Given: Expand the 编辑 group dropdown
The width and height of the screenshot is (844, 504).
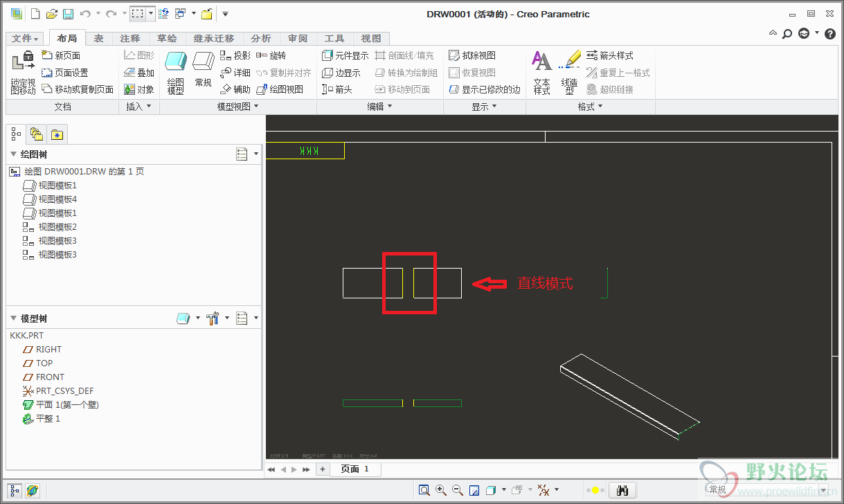Looking at the screenshot, I should [380, 107].
